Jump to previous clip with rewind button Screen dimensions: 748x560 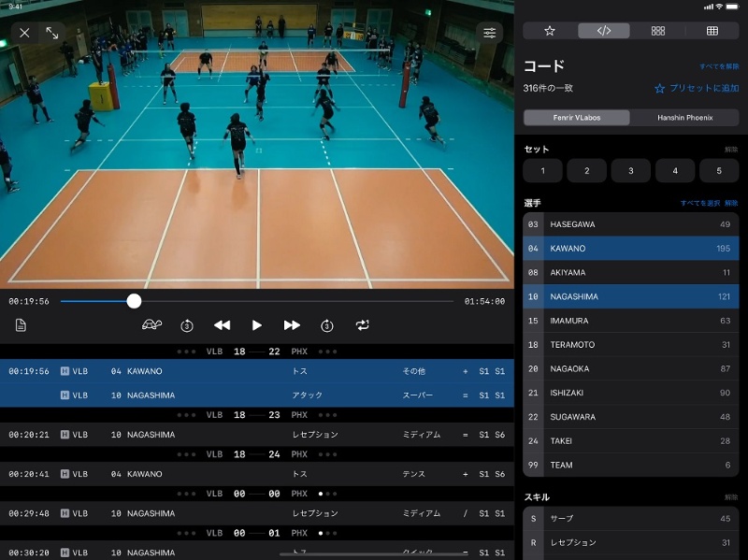[222, 325]
